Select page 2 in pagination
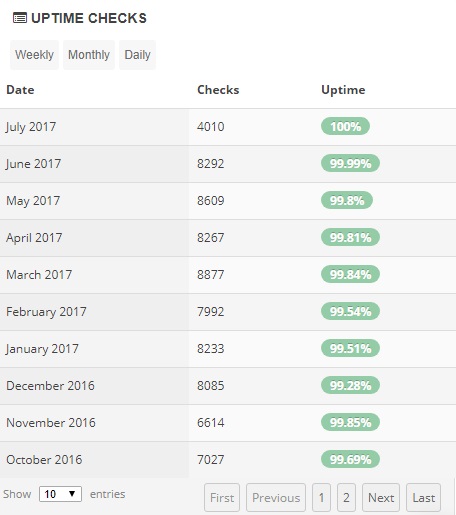 tap(346, 497)
